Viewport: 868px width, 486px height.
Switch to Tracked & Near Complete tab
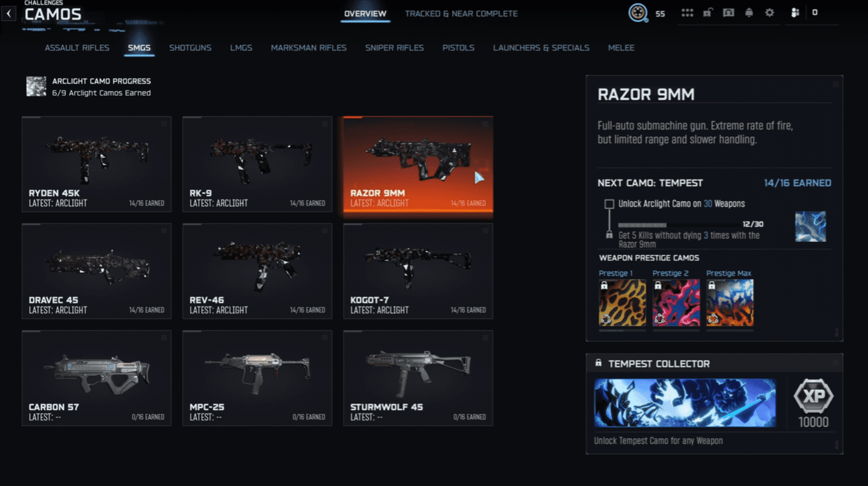tap(461, 14)
